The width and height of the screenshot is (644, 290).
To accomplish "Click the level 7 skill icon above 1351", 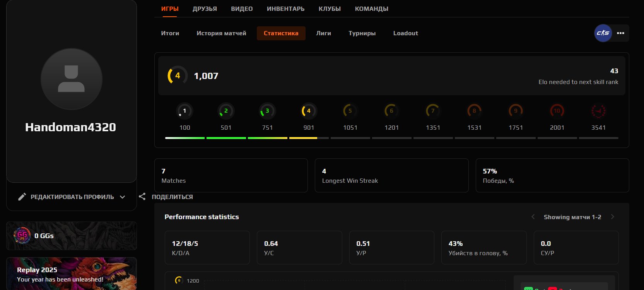I will (433, 111).
